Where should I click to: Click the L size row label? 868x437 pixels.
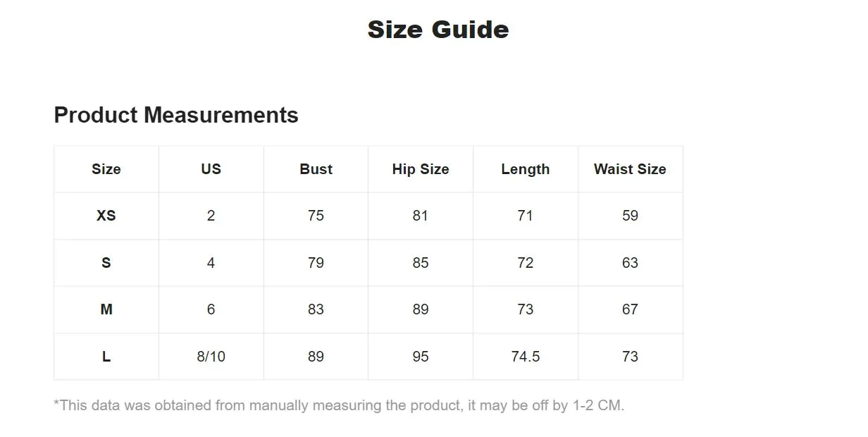[106, 357]
